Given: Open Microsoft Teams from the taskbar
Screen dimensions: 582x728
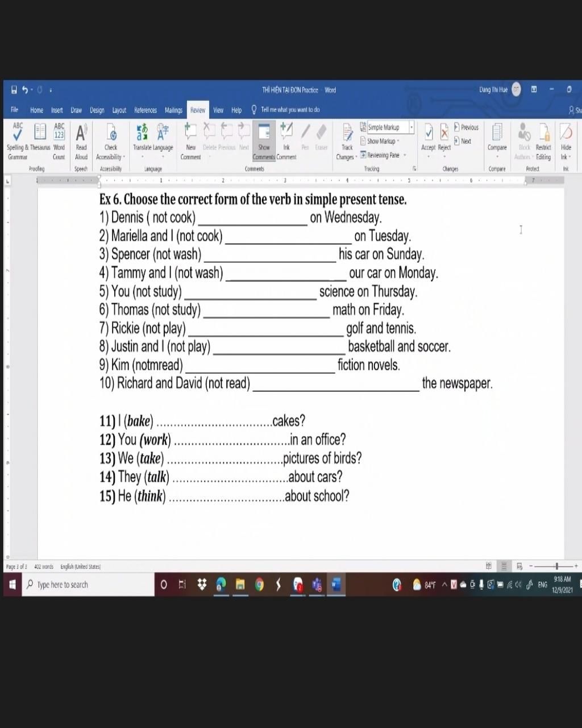Looking at the screenshot, I should [317, 584].
